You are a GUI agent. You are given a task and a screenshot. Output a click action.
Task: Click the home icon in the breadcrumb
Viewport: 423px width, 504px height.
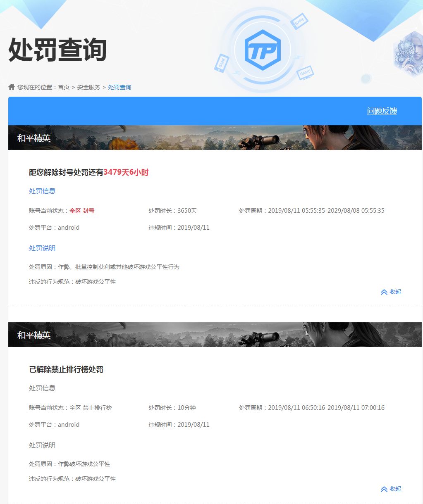(12, 87)
